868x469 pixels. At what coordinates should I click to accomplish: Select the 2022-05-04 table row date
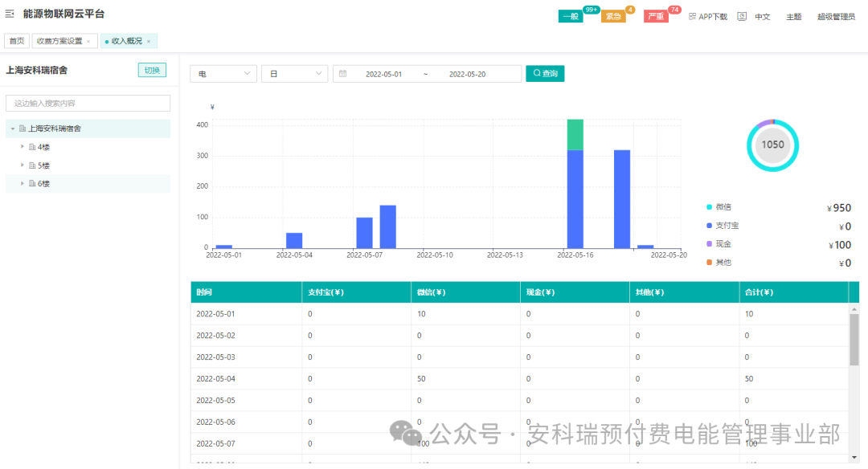(215, 379)
